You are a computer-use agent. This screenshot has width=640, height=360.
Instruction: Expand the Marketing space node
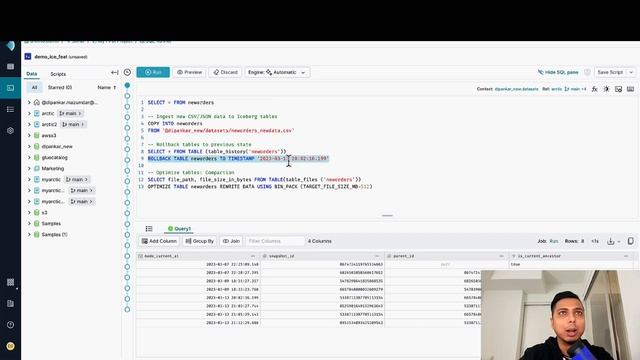[x=29, y=168]
